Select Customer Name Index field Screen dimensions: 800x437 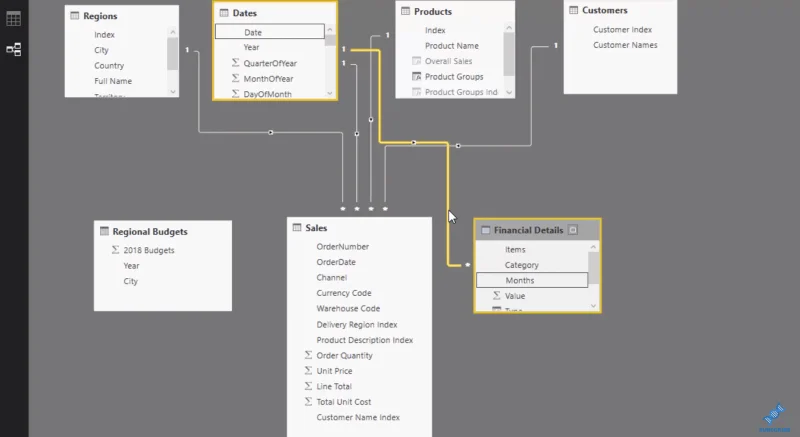(x=359, y=417)
